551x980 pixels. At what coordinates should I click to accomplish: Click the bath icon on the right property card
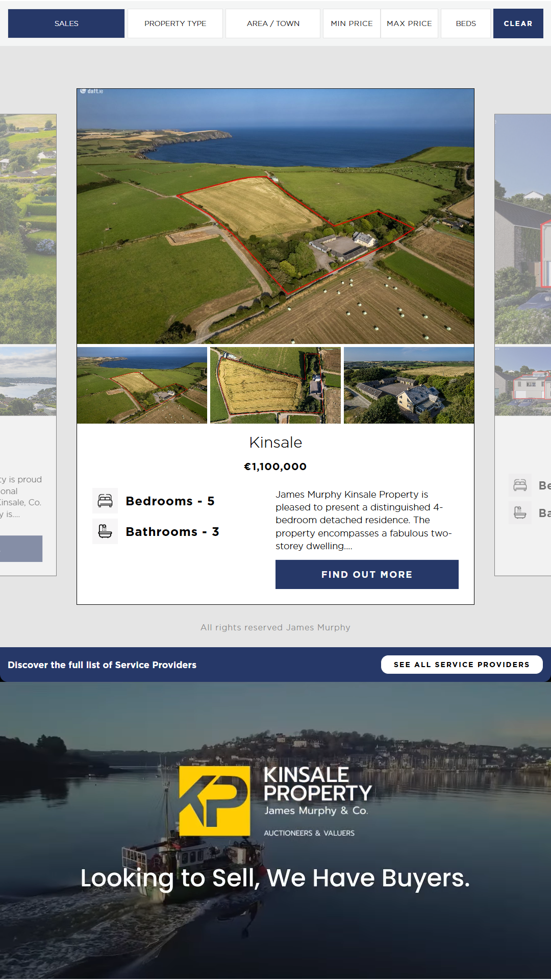click(520, 512)
